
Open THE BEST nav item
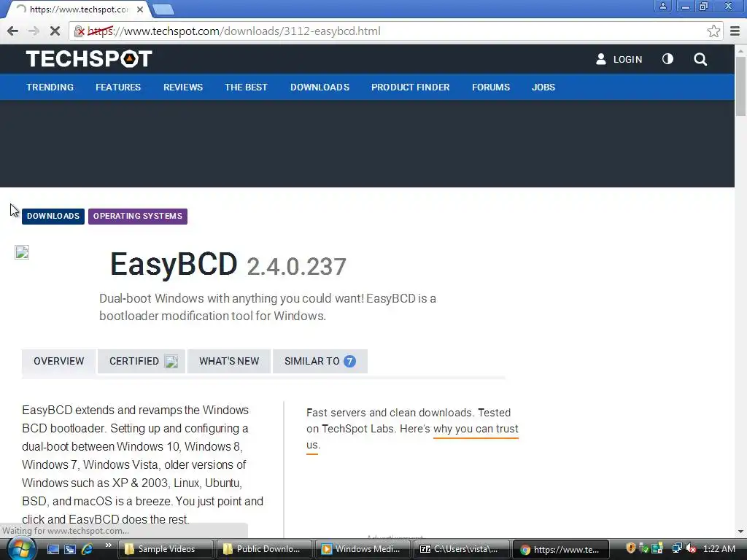coord(246,87)
